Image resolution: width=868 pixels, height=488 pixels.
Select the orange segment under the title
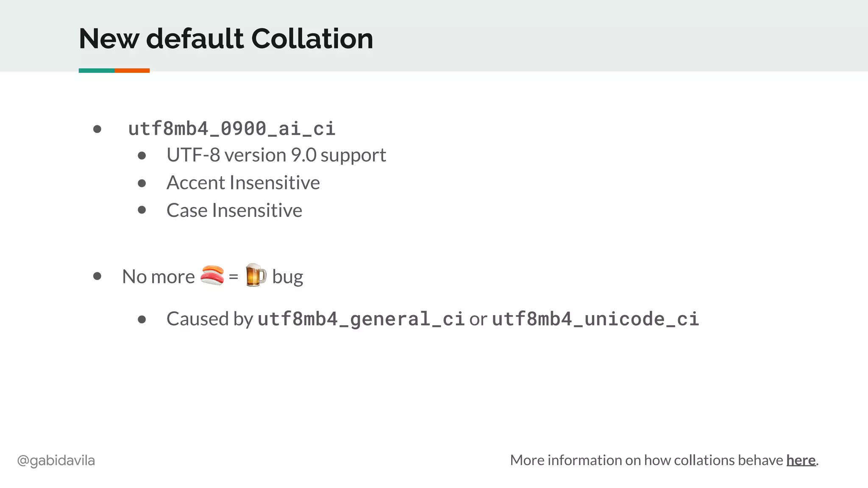(132, 71)
